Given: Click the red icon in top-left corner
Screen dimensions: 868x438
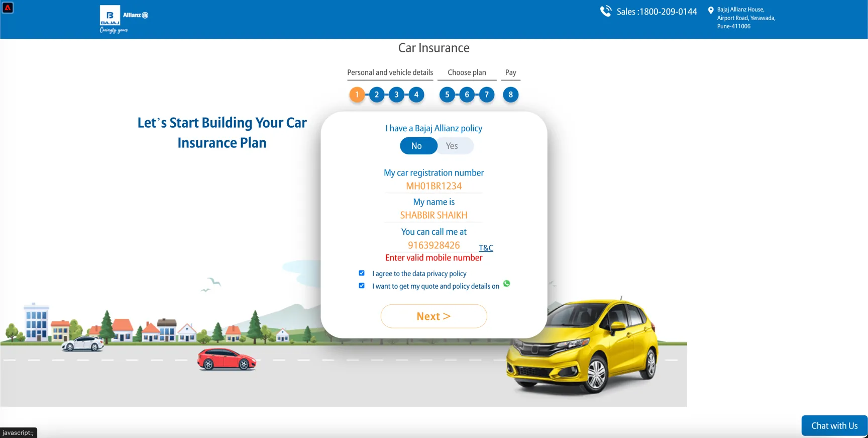Looking at the screenshot, I should (x=8, y=8).
